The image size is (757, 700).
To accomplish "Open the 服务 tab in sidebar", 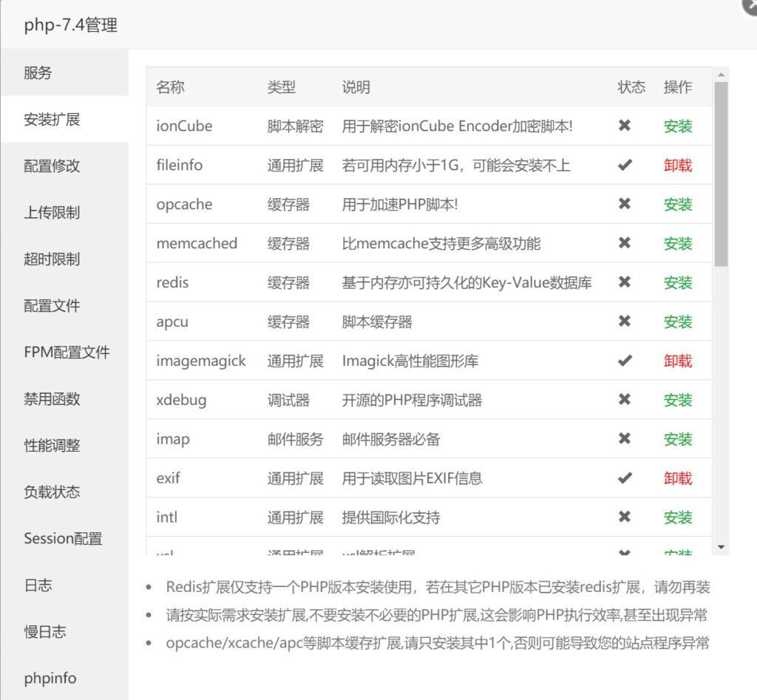I will [x=38, y=73].
